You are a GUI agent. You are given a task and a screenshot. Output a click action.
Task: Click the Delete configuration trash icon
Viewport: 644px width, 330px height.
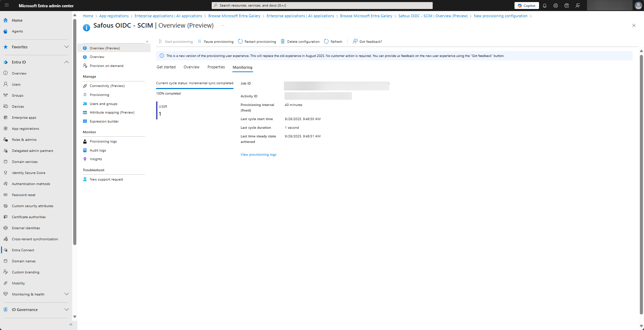[x=283, y=41]
